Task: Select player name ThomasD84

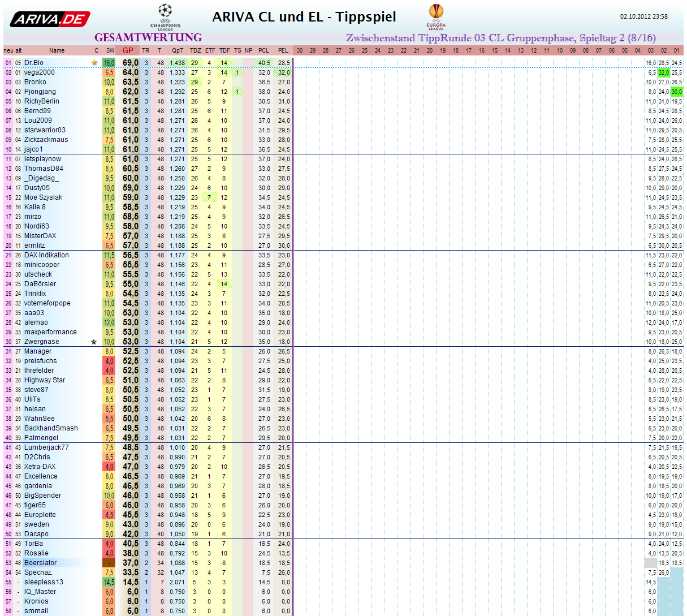Action: pyautogui.click(x=44, y=169)
